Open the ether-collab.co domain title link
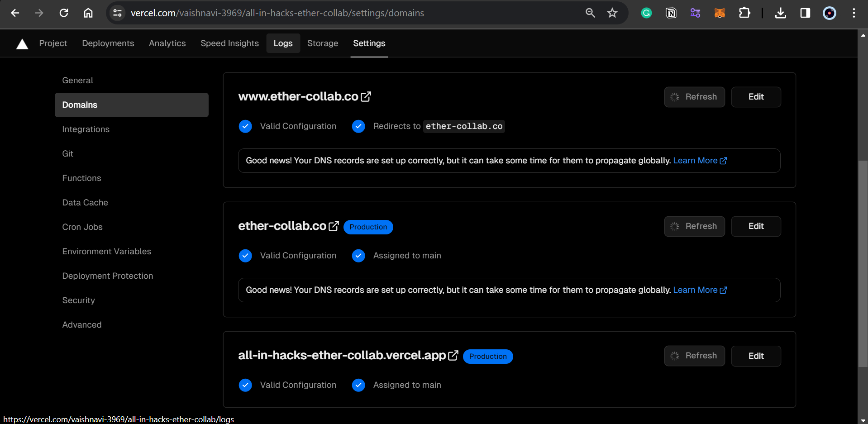 282,226
